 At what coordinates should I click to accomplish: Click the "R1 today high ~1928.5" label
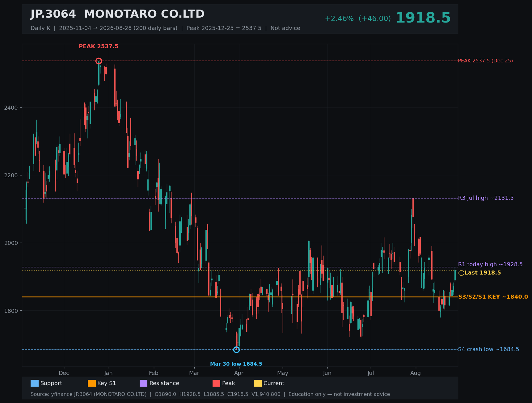tap(490, 264)
